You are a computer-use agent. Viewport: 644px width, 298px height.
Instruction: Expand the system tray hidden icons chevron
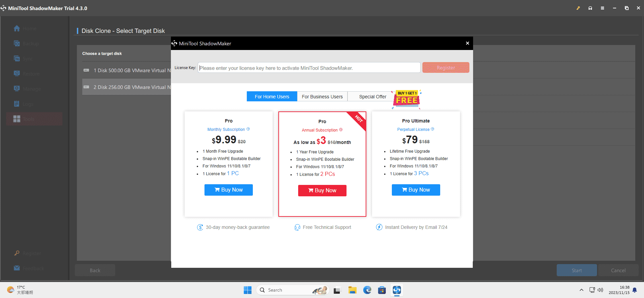(x=582, y=290)
